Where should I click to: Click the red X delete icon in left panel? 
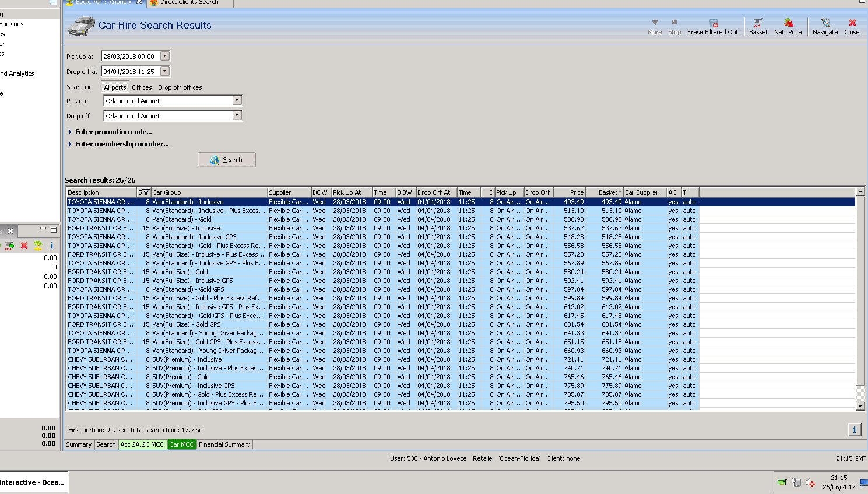pyautogui.click(x=24, y=246)
